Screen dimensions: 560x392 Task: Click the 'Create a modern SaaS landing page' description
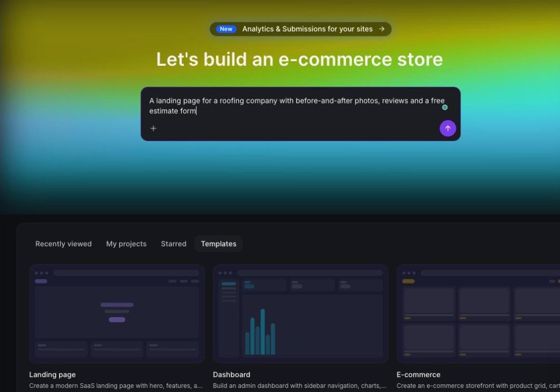[x=116, y=386]
